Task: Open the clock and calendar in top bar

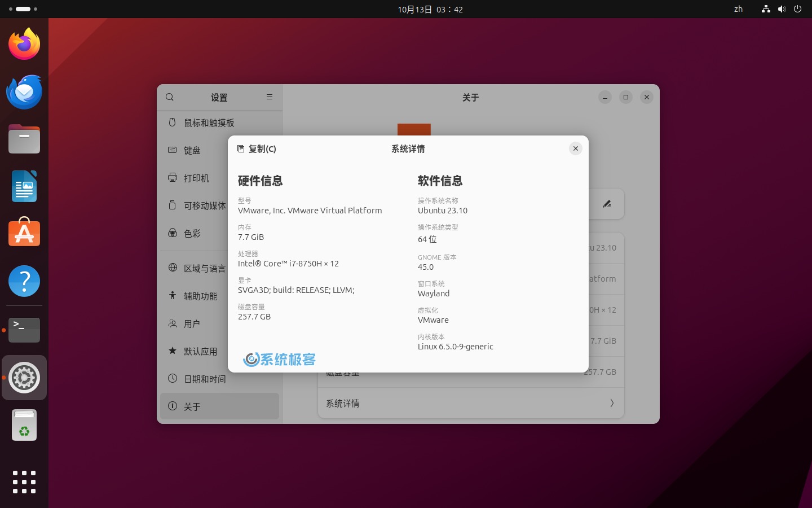Action: (430, 9)
